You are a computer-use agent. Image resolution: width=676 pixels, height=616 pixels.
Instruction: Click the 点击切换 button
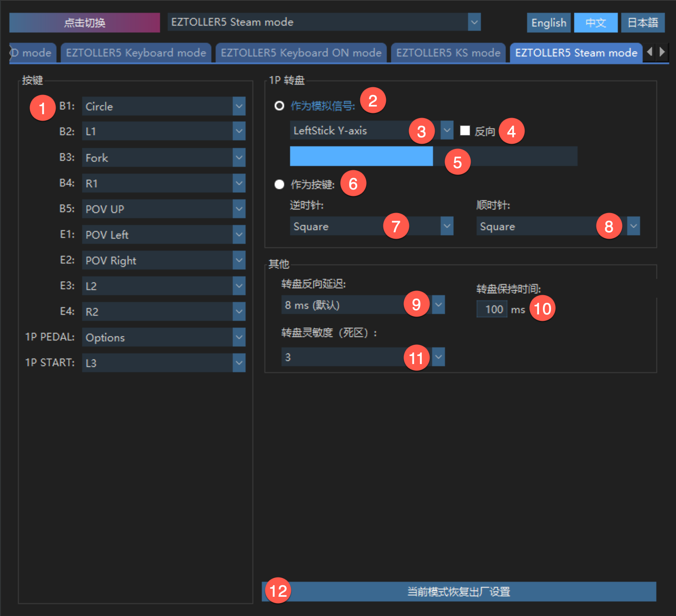tap(85, 23)
